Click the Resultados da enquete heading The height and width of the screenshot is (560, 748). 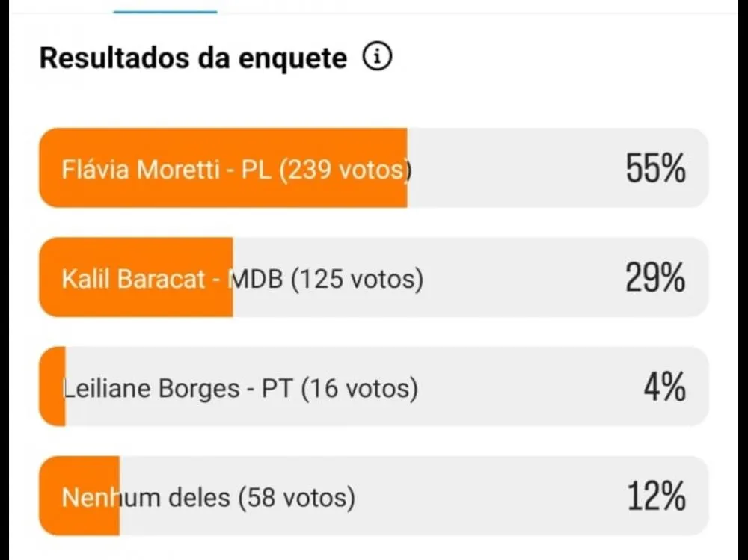[193, 58]
